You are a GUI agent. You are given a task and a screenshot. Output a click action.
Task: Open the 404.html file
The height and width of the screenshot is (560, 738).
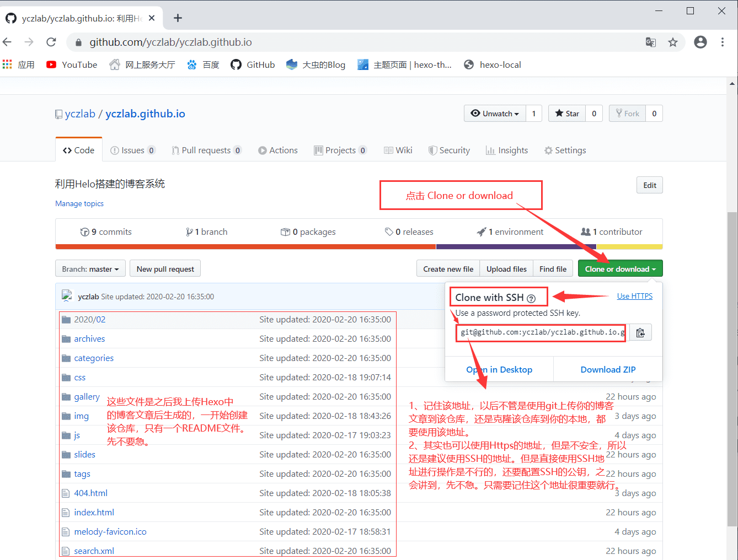pos(90,493)
